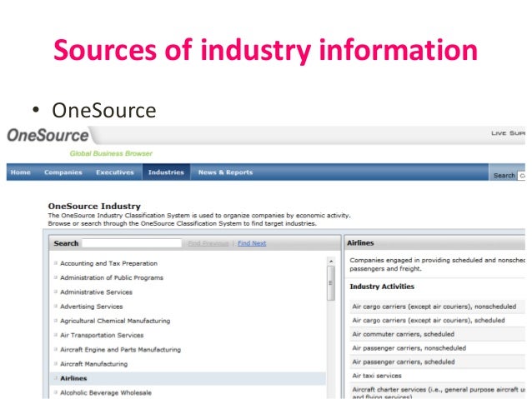Expand the Agricultural Chemical Manufacturing node
Viewport: 532px width, 399px height.
(56, 321)
